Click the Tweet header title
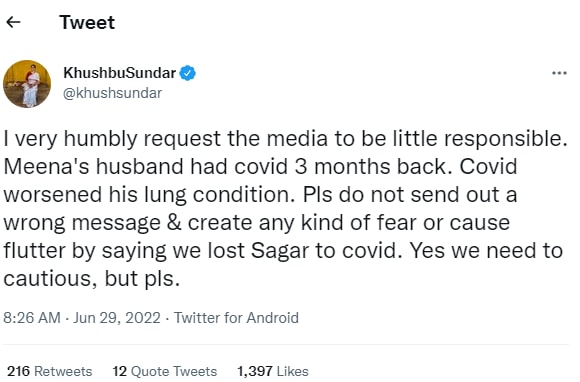Image resolution: width=580 pixels, height=382 pixels. 87,22
